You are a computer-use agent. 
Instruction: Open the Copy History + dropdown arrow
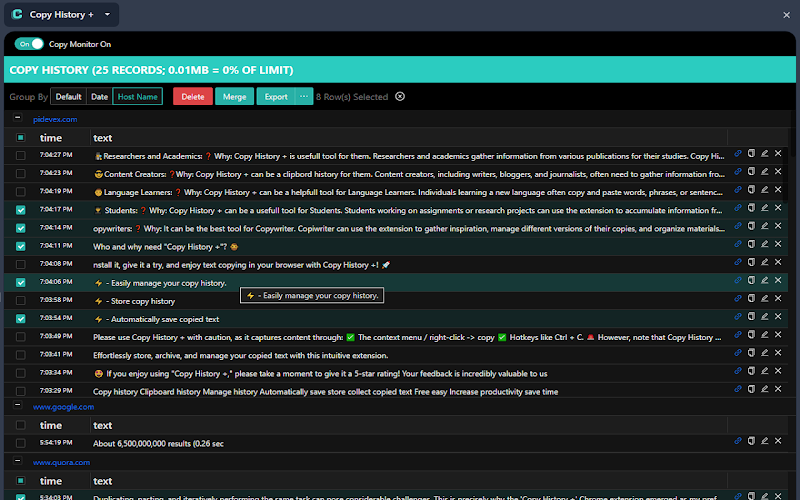point(107,14)
